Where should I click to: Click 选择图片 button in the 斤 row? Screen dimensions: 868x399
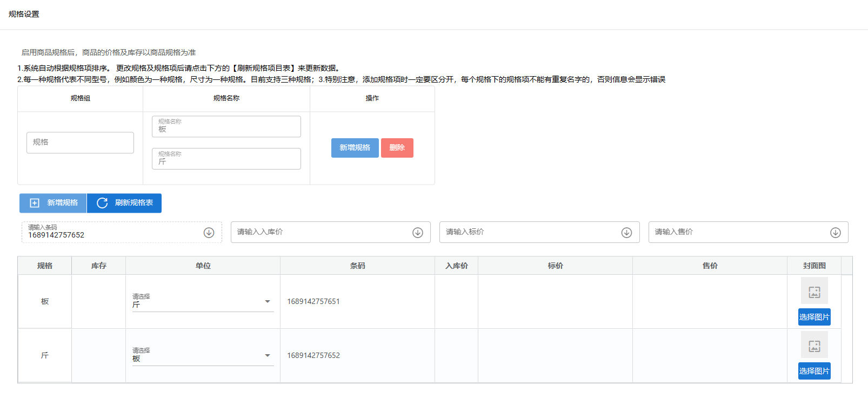coord(814,371)
